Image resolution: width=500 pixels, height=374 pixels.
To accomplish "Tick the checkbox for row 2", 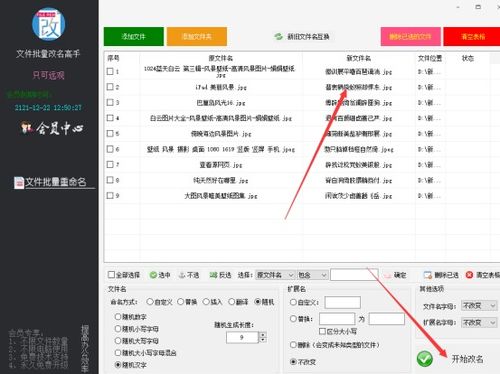I will tap(110, 87).
